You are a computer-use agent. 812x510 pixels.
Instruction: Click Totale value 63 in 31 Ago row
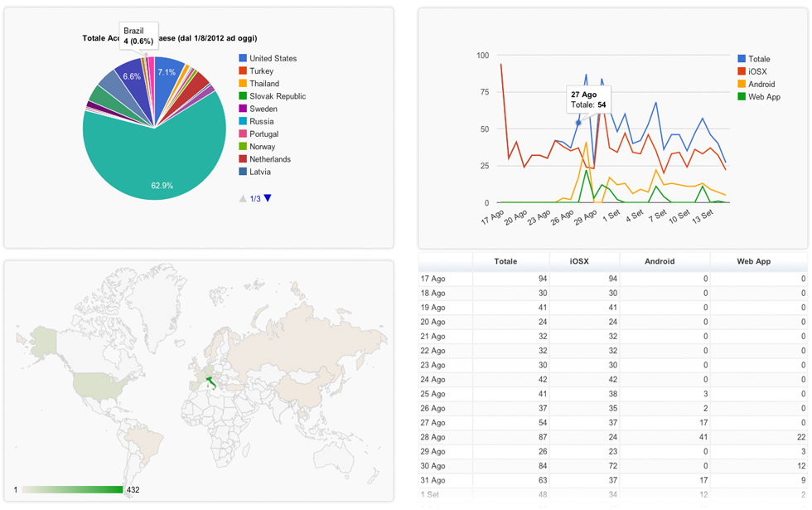point(543,480)
